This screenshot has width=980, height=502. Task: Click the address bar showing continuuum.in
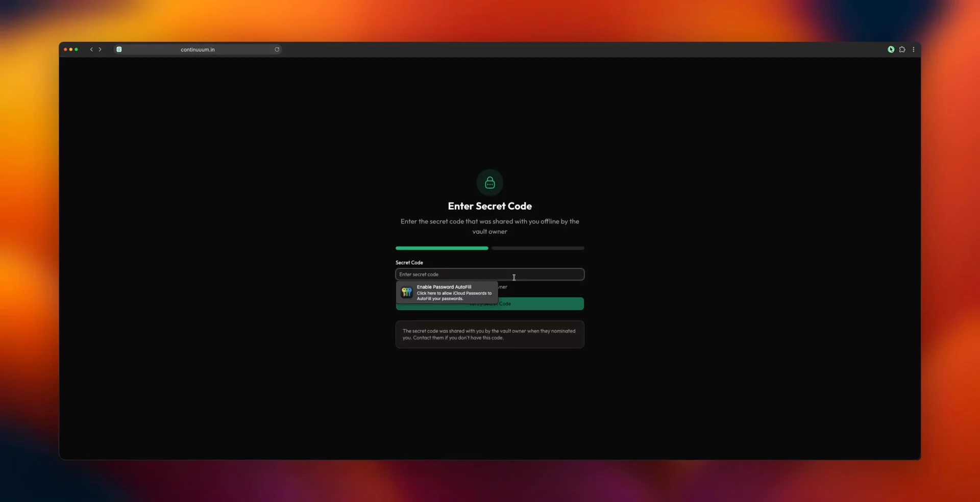[198, 49]
